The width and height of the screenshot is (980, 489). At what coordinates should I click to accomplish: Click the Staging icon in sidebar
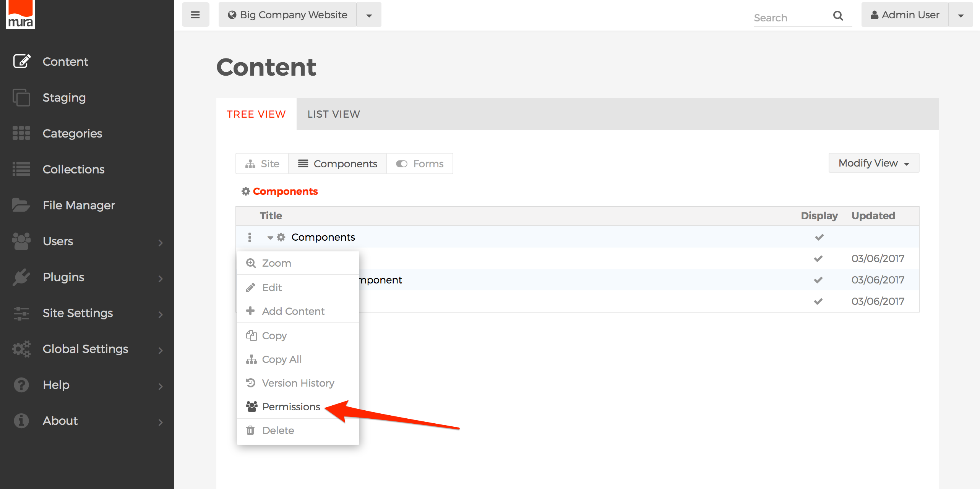(x=21, y=97)
